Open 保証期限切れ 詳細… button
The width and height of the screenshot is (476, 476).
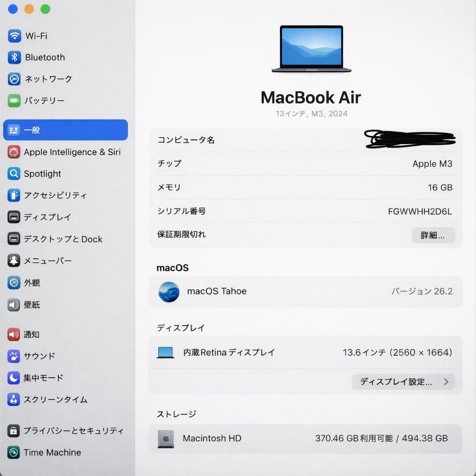tap(433, 235)
